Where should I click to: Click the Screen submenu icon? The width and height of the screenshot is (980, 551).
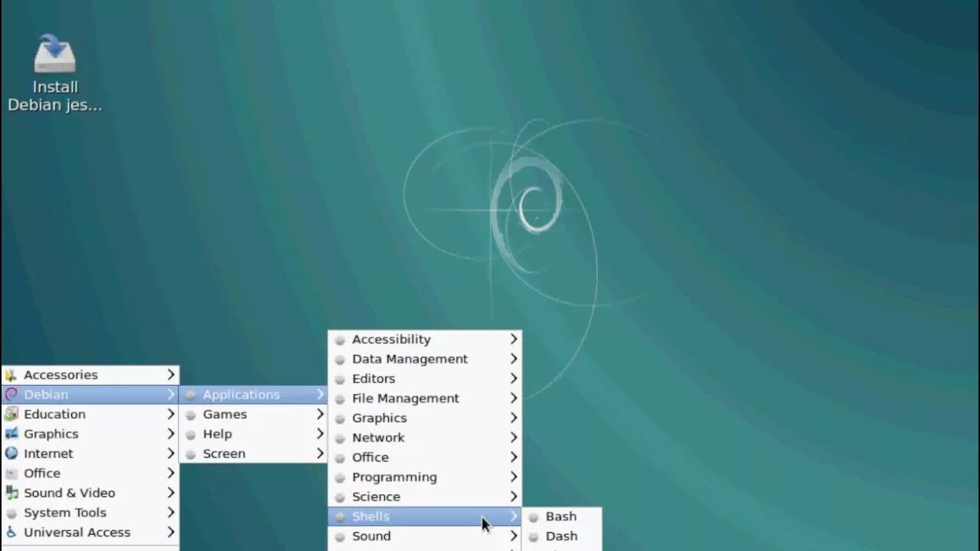(x=191, y=455)
